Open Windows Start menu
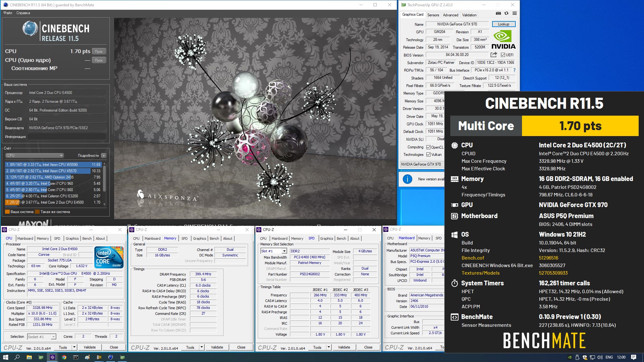Viewport: 644px width, 362px height. click(5, 357)
